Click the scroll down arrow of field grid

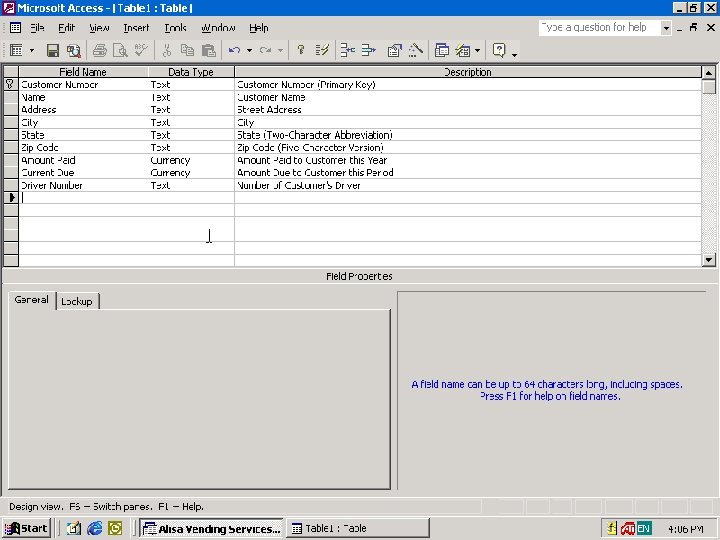[709, 260]
